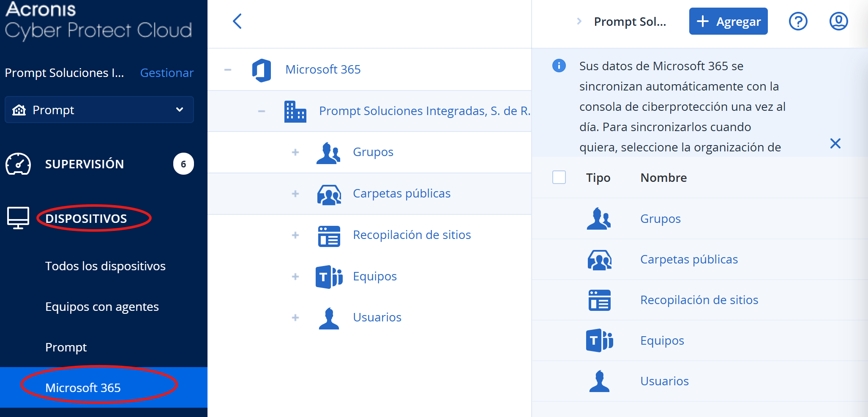This screenshot has height=417, width=868.
Task: Click the Agregar button
Action: (728, 21)
